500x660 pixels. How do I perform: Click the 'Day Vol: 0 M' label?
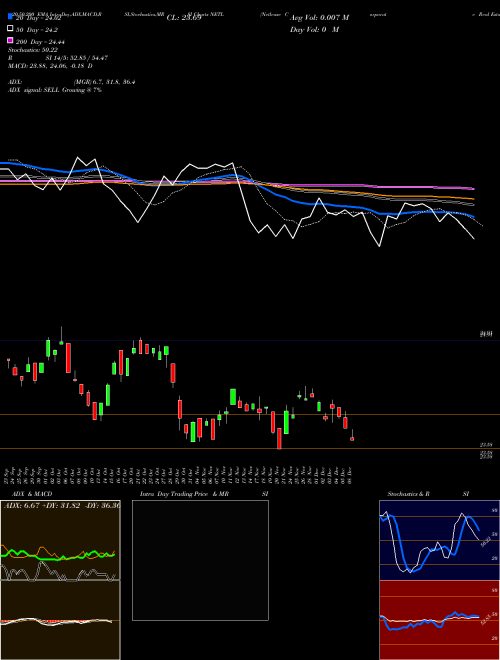point(314,29)
